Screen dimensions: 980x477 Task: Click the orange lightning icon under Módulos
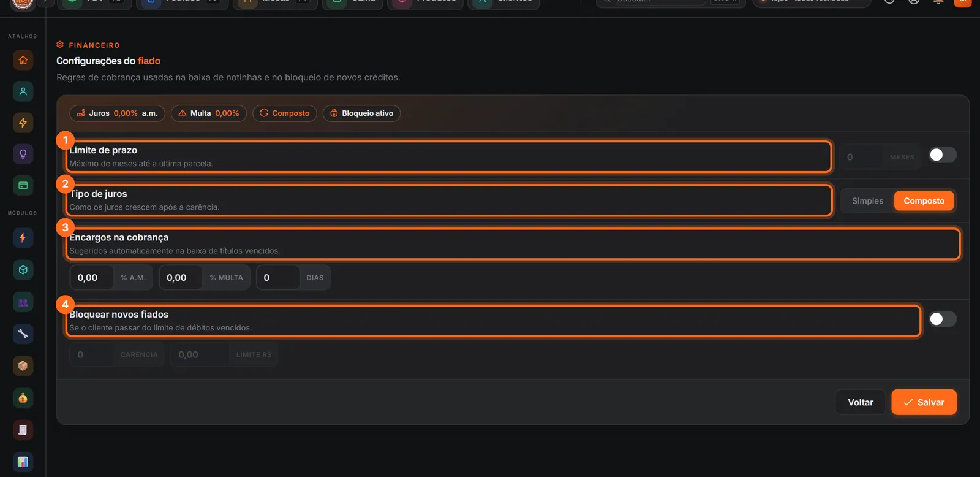click(23, 238)
